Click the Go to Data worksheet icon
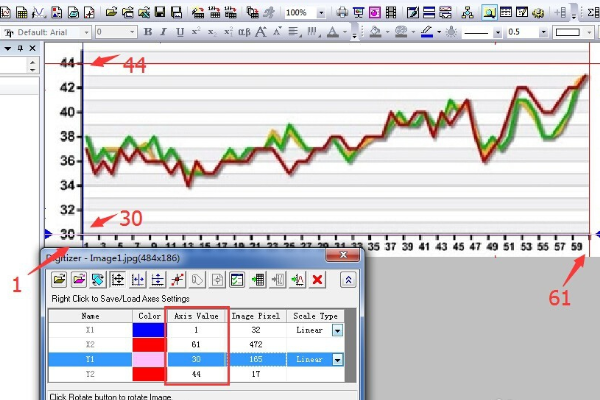This screenshot has width=600, height=400. point(258,280)
